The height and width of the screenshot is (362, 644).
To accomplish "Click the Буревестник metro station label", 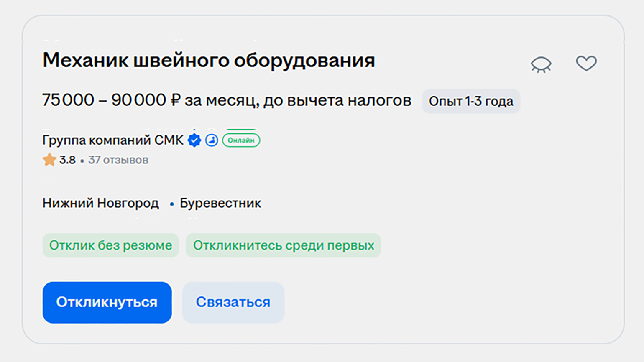I will [220, 203].
